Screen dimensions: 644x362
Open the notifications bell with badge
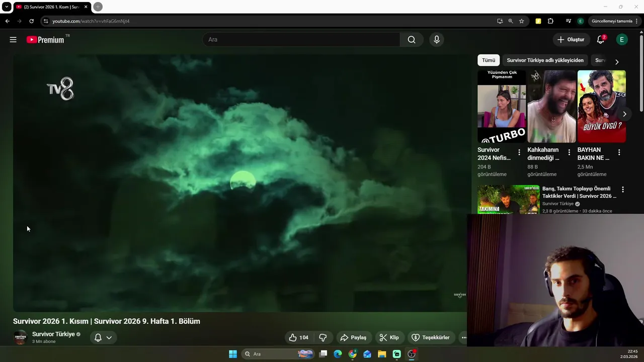pyautogui.click(x=601, y=40)
